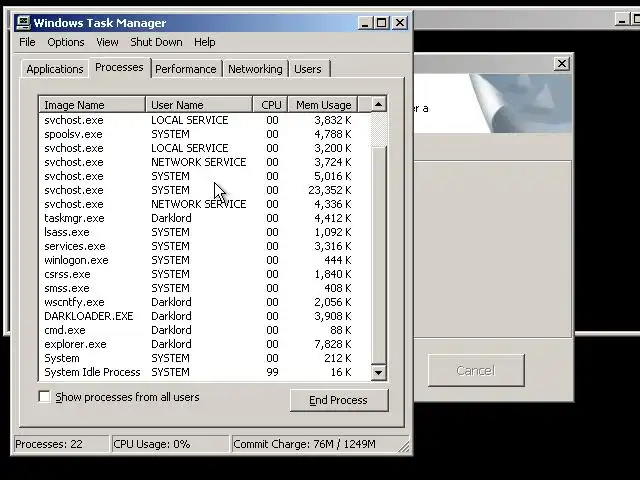
Task: Enable Show processes from all users
Action: point(44,397)
